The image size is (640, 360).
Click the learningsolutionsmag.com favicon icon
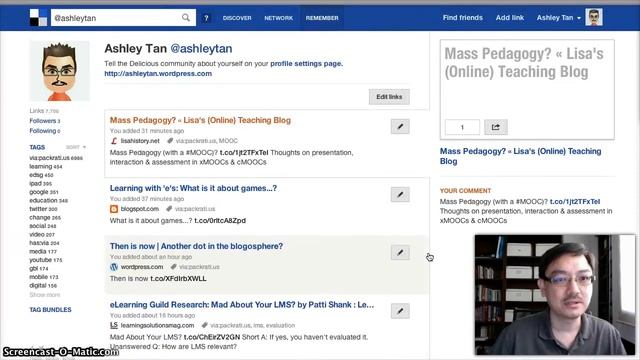tap(114, 325)
